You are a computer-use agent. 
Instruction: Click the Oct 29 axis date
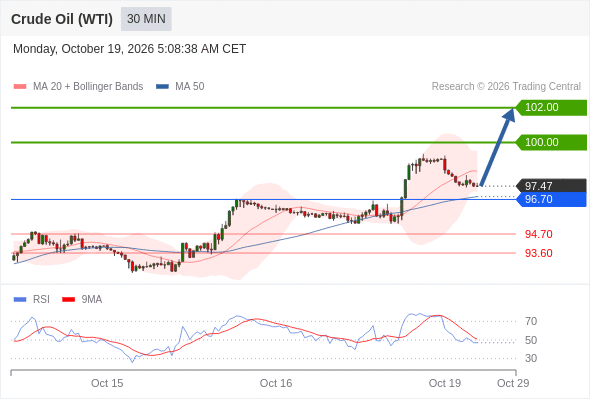513,383
